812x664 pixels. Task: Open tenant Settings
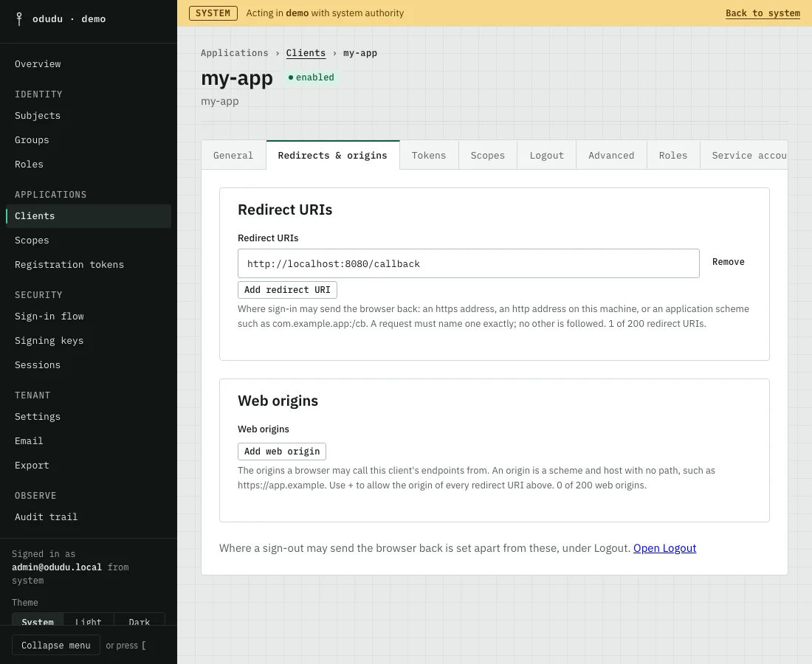pos(89,417)
